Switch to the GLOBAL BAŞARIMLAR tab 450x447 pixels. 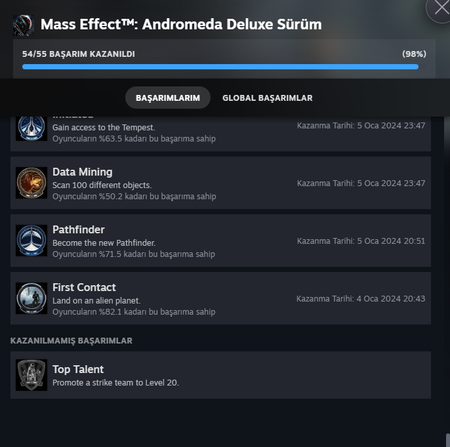[x=267, y=98]
